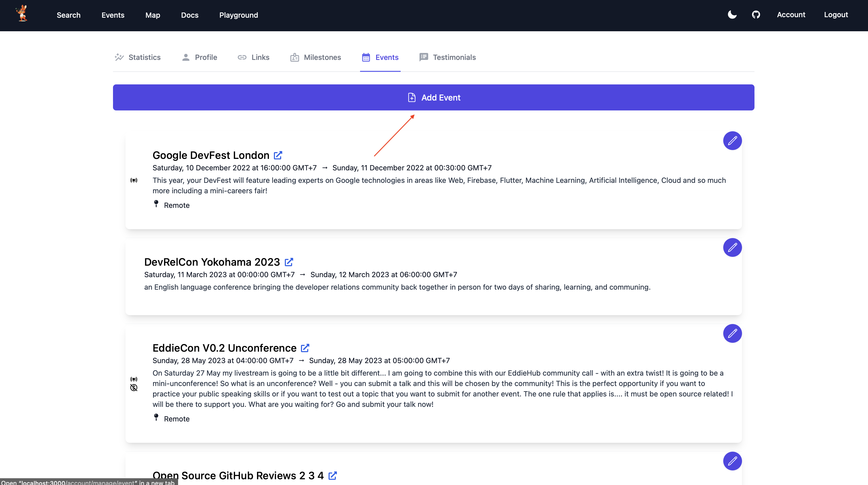Image resolution: width=868 pixels, height=485 pixels.
Task: Open Google DevFest London external link icon
Action: pyautogui.click(x=278, y=155)
